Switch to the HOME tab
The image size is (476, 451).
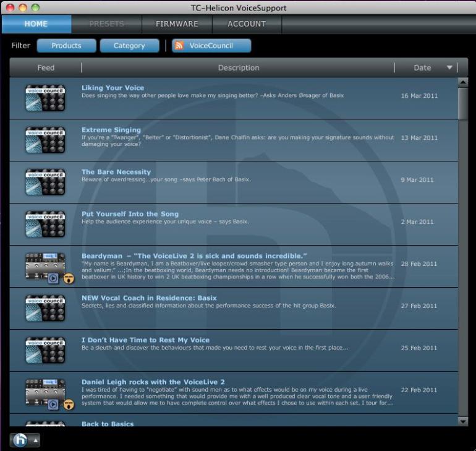click(x=36, y=24)
